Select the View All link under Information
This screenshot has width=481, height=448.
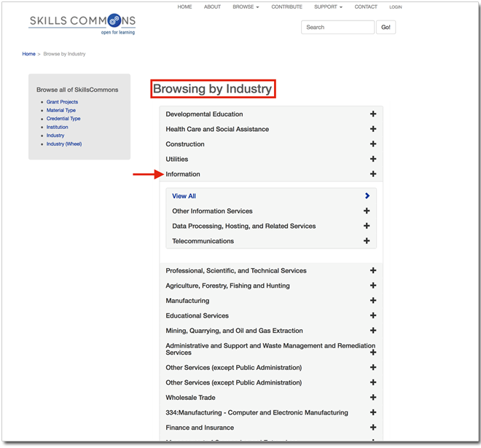point(184,196)
